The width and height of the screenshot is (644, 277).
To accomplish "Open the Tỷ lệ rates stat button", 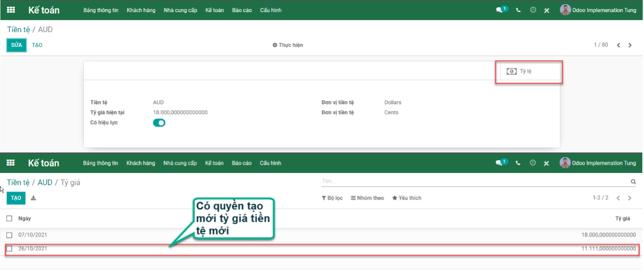I will pos(529,72).
